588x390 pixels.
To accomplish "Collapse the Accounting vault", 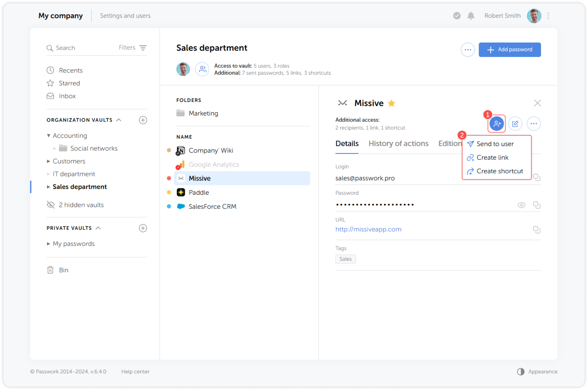I will pos(49,136).
